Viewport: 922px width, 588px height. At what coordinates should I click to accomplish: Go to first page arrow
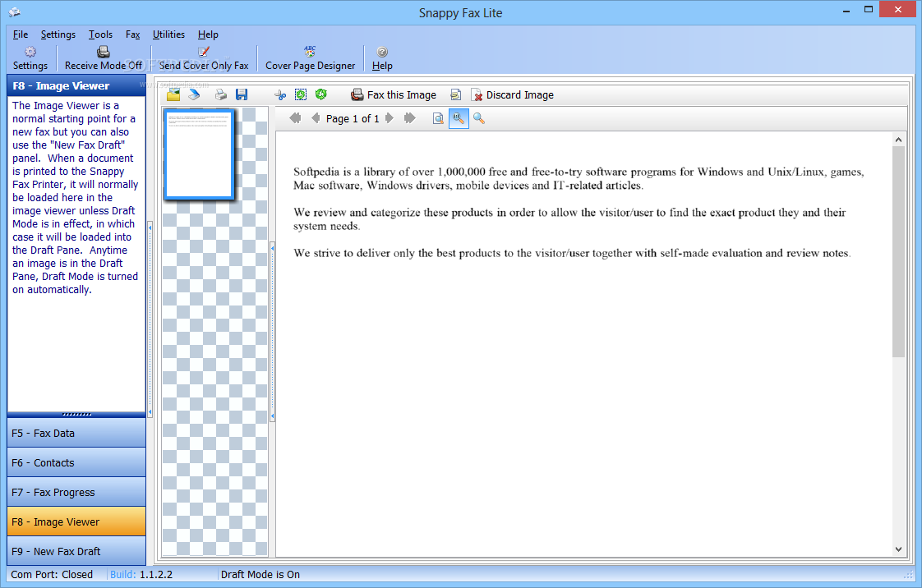[x=295, y=118]
